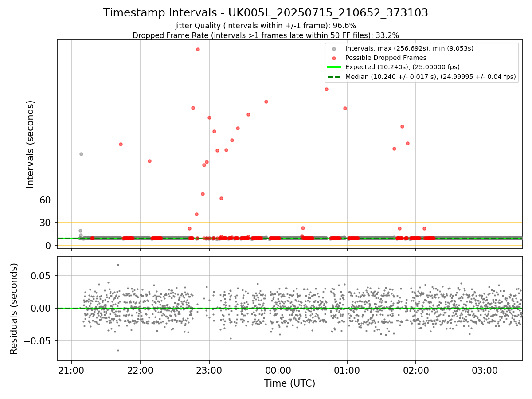Click the 'Jitter Quality' subtitle line showing 96.6%
The image size is (532, 399).
(x=266, y=26)
